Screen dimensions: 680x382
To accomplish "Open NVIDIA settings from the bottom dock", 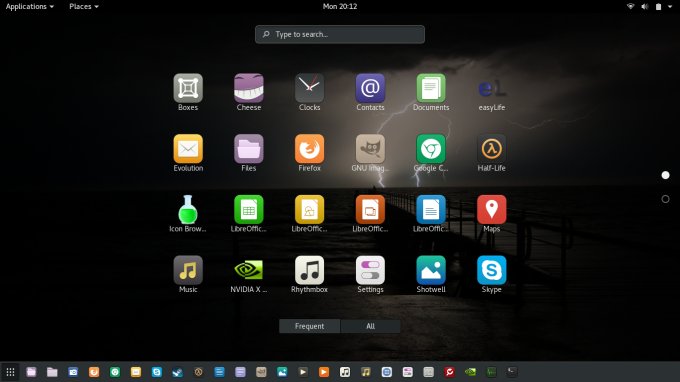I will coord(470,372).
